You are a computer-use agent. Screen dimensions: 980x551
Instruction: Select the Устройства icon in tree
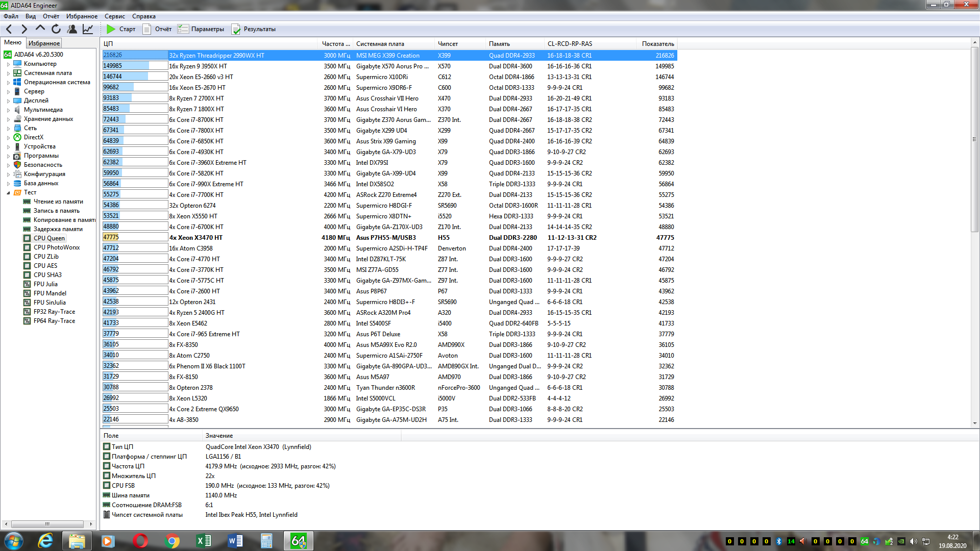coord(17,146)
